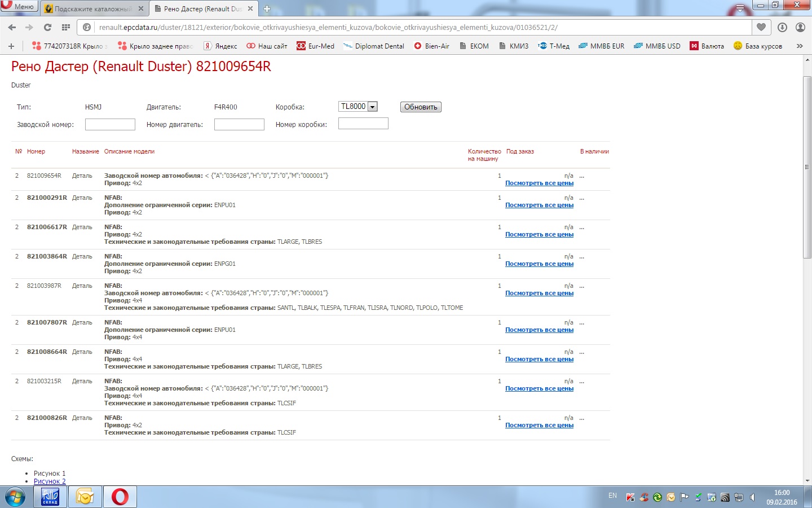The width and height of the screenshot is (812, 508).
Task: View all prices for part 821003987R
Action: [x=539, y=293]
